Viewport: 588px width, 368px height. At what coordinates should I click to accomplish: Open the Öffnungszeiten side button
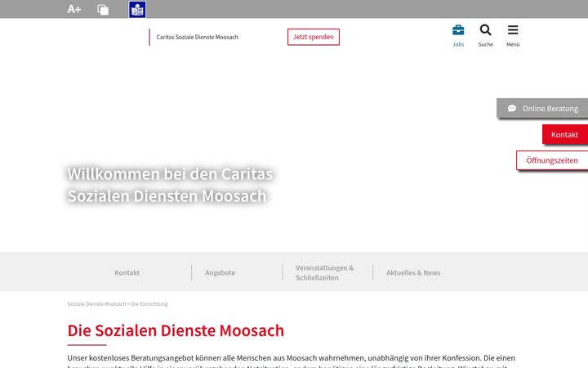pos(552,160)
